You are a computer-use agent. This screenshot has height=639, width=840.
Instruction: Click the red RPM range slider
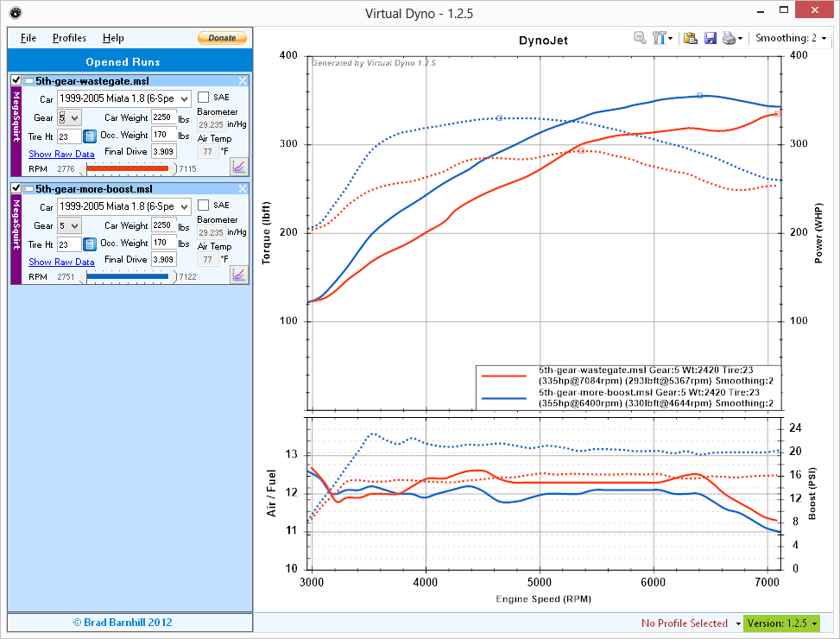click(129, 168)
